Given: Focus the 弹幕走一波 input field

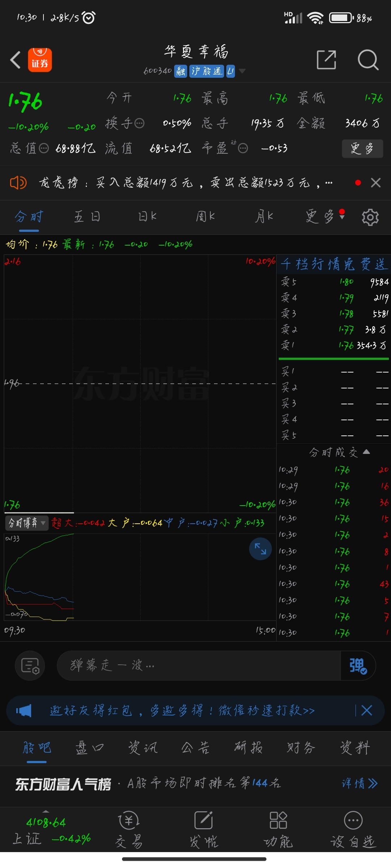Looking at the screenshot, I should (199, 665).
